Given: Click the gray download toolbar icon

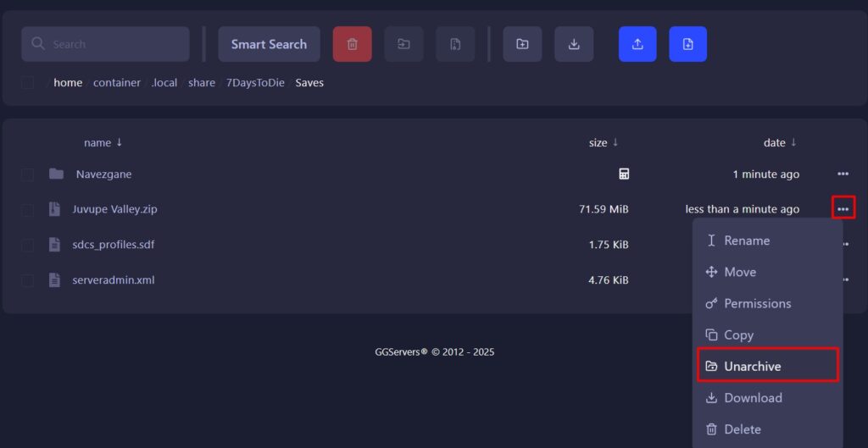Looking at the screenshot, I should pyautogui.click(x=574, y=44).
